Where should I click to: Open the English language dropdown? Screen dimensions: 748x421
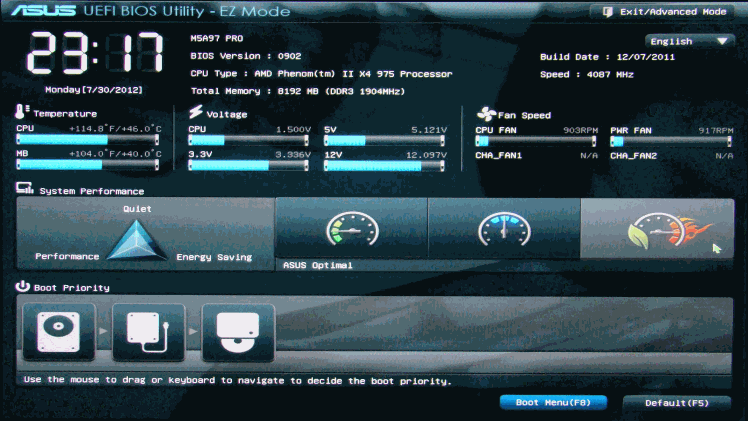(x=689, y=41)
